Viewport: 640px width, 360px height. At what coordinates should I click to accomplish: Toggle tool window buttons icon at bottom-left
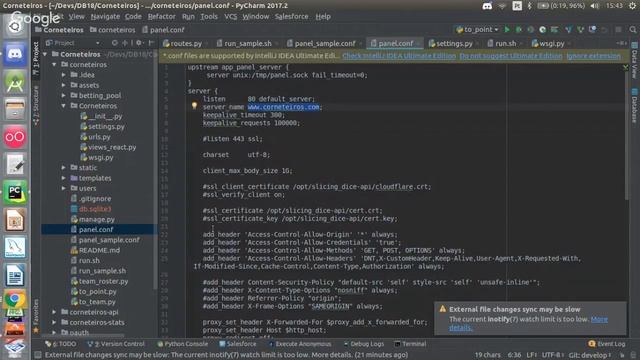[38, 355]
